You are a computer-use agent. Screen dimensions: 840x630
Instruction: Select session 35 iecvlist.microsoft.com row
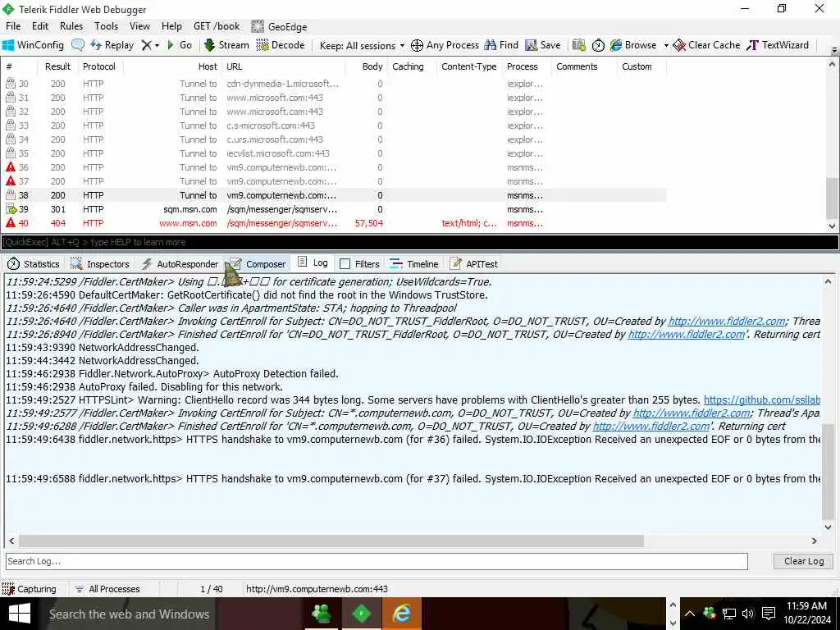pyautogui.click(x=333, y=153)
